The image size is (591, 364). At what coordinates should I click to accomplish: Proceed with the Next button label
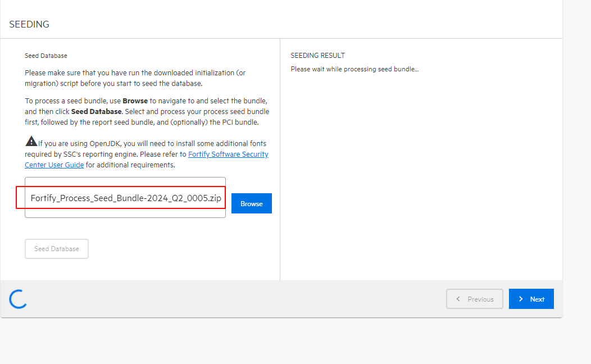pyautogui.click(x=537, y=299)
